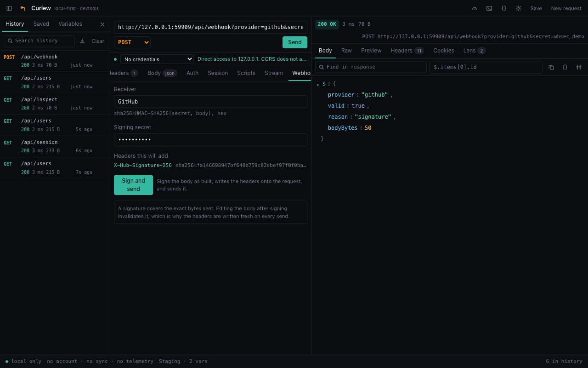Switch to the History tab
Image resolution: width=588 pixels, height=368 pixels.
pos(15,24)
